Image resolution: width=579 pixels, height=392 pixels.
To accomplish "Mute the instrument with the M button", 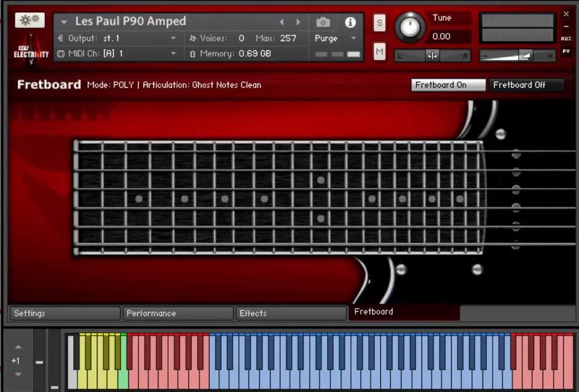I will [x=379, y=52].
